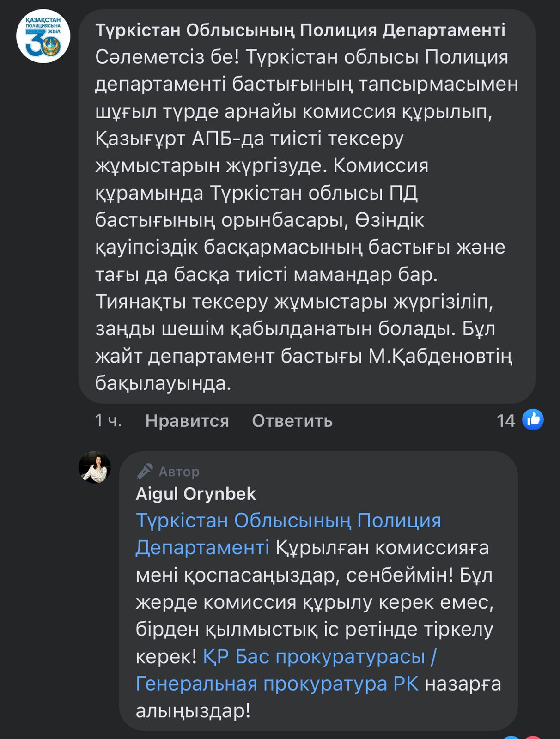Open Aigul Orynbek's profile name
The width and height of the screenshot is (560, 739).
tap(195, 494)
